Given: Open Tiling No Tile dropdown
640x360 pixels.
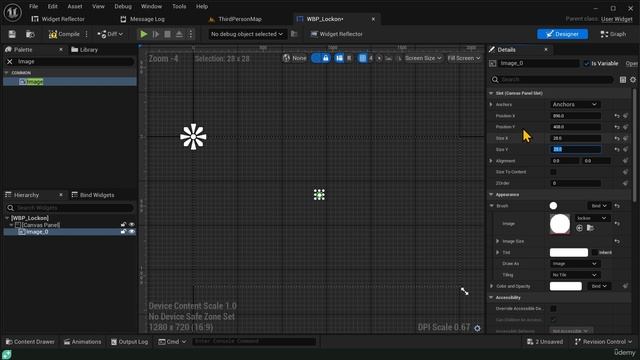Looking at the screenshot, I should coord(575,275).
